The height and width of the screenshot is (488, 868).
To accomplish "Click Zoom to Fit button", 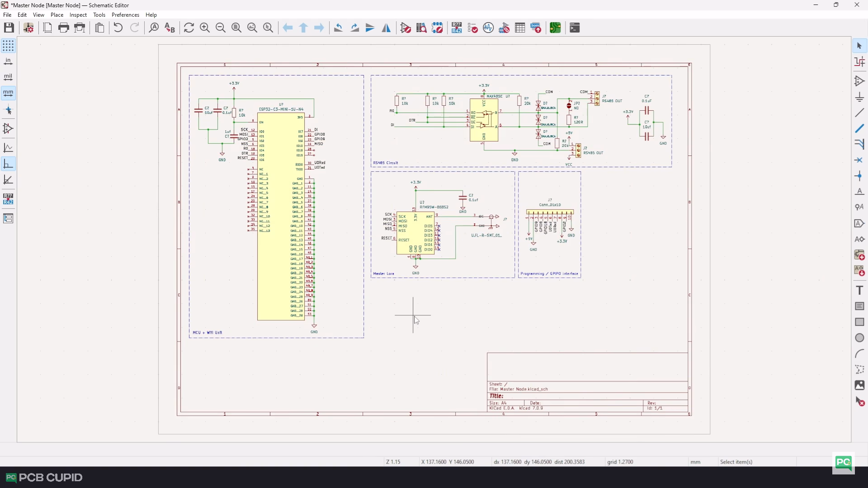I will [236, 28].
